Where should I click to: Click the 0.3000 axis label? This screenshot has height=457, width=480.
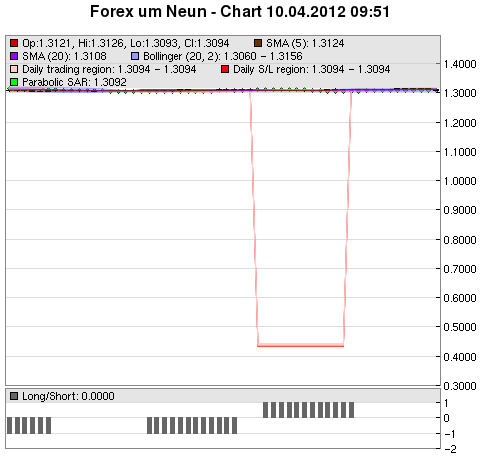[x=460, y=386]
